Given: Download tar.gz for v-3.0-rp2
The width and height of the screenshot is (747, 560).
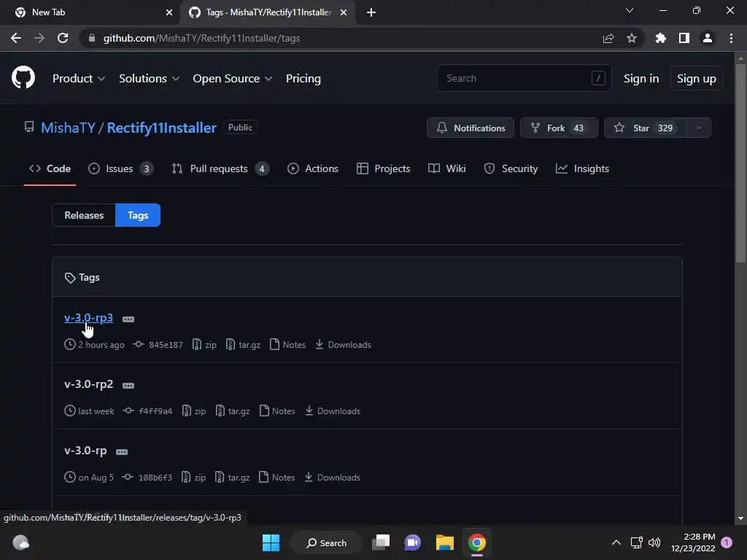Looking at the screenshot, I should click(x=233, y=411).
